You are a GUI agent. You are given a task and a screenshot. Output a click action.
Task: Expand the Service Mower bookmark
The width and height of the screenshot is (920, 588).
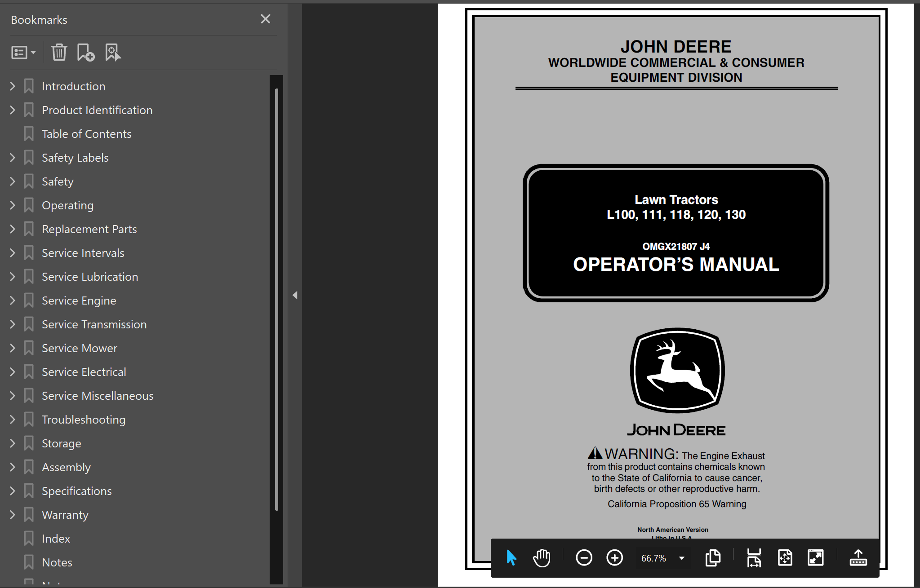(13, 348)
